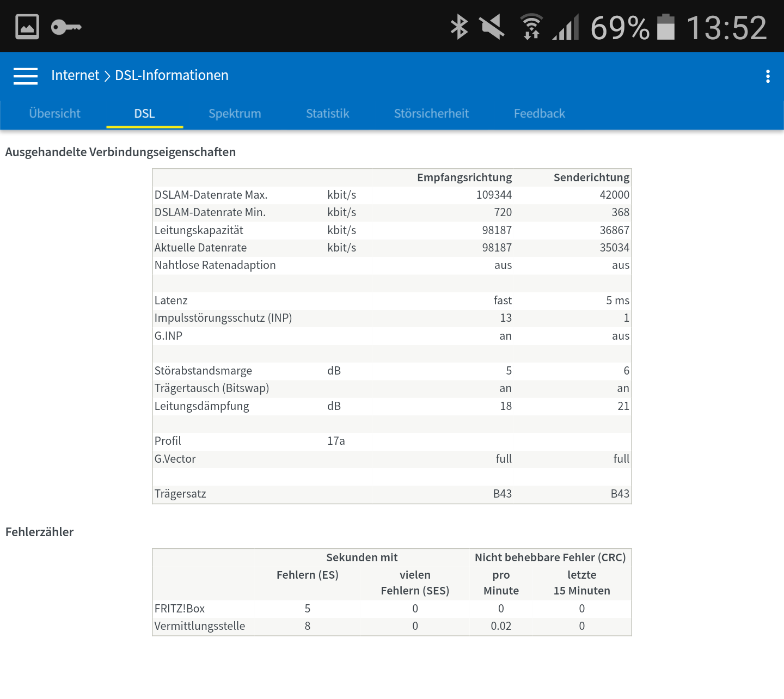This screenshot has width=784, height=699.
Task: Click the Leitungsdämpfung row label
Action: coord(201,406)
